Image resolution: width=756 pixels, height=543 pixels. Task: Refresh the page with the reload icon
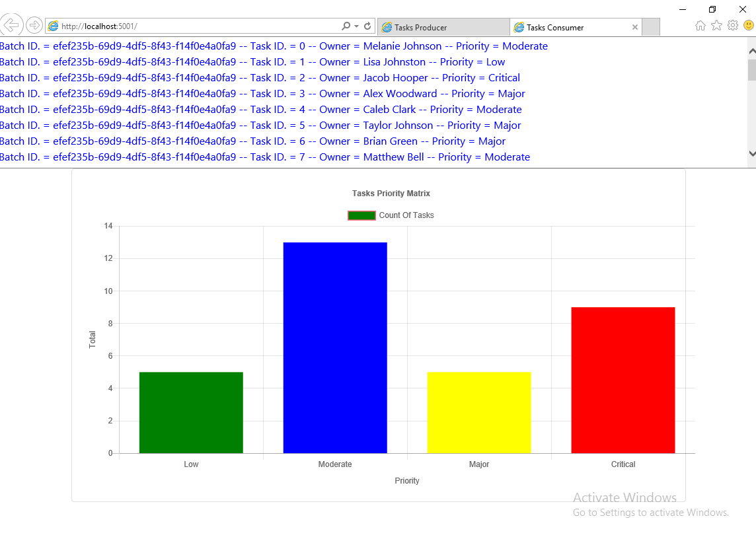click(x=367, y=26)
